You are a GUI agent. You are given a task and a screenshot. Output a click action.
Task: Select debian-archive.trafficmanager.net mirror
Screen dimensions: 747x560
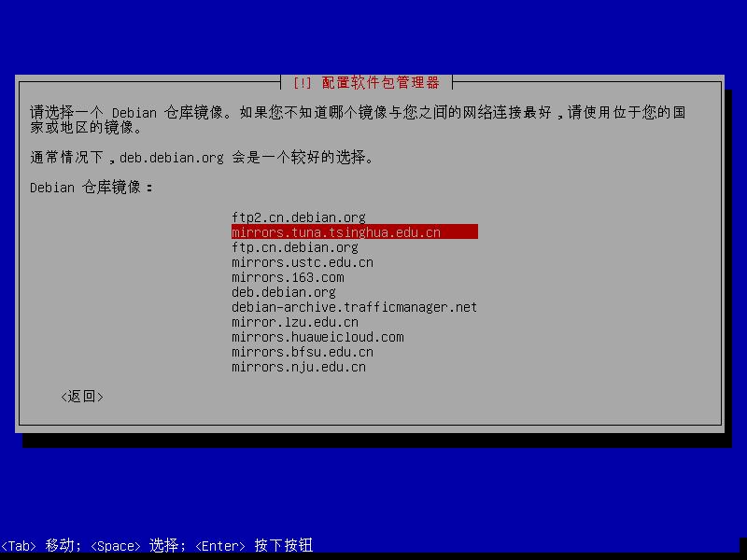tap(355, 307)
